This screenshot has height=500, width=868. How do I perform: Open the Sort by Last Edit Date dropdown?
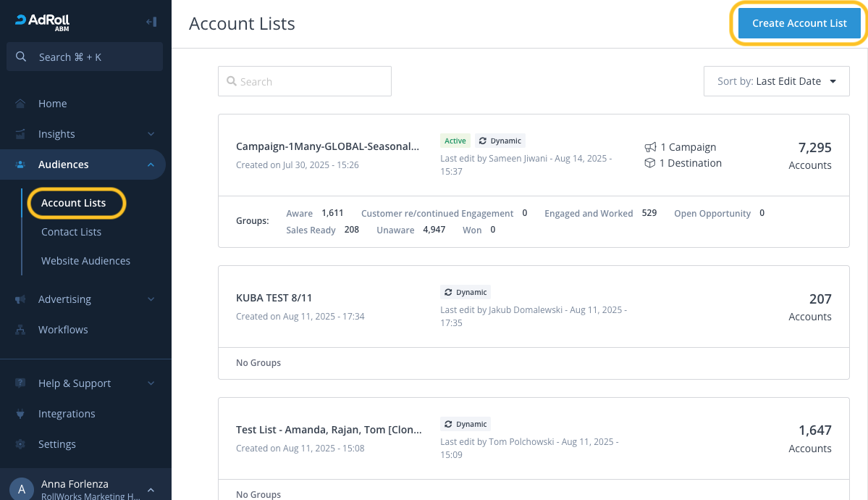(776, 81)
